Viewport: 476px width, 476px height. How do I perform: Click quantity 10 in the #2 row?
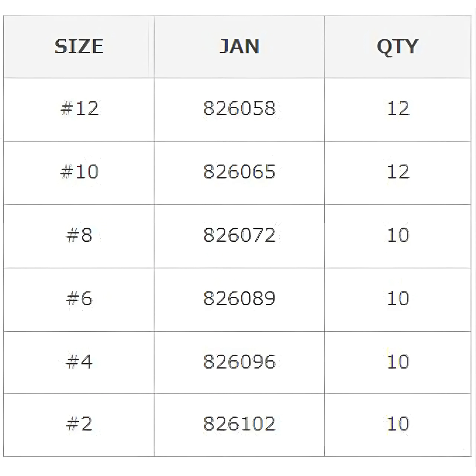pos(398,424)
